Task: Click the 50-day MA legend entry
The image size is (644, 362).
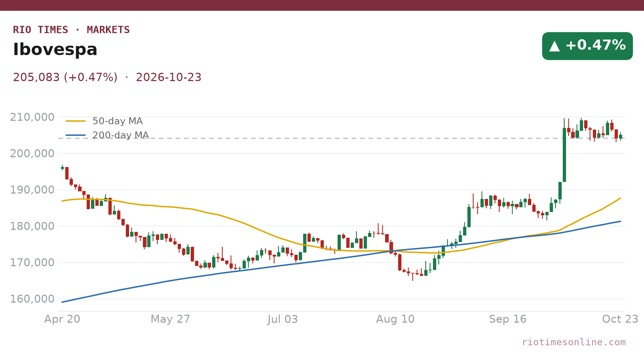Action: [104, 121]
